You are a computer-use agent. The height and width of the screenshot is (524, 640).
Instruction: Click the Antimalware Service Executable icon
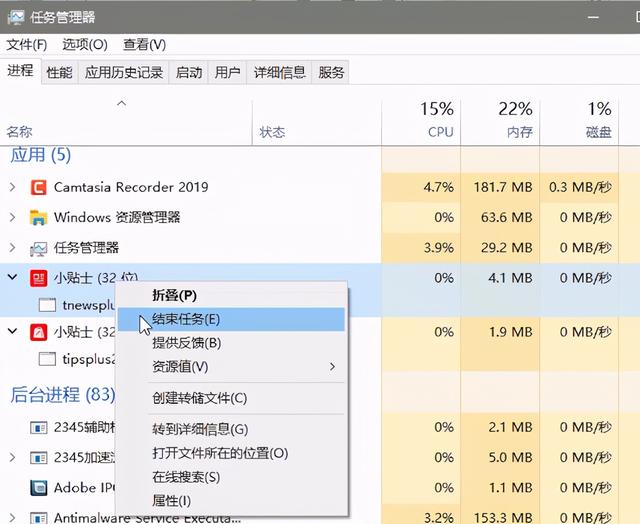click(39, 518)
